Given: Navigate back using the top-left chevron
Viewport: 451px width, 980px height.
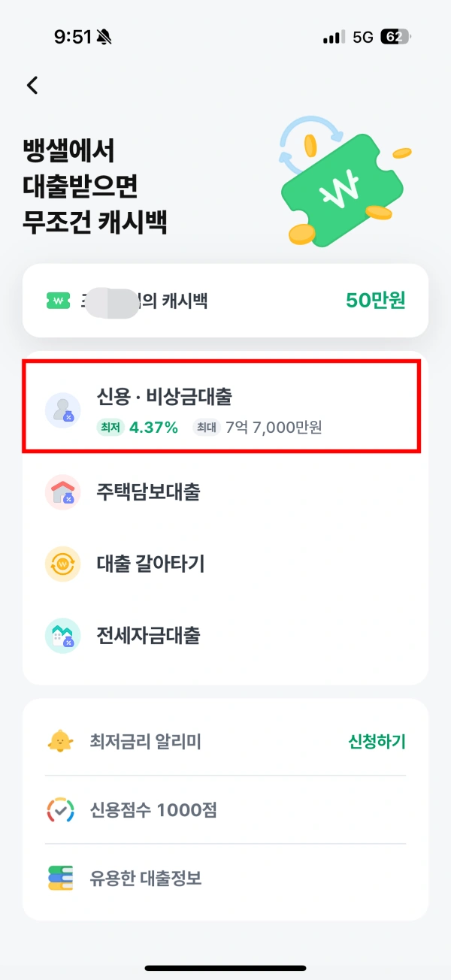Looking at the screenshot, I should click(x=32, y=85).
